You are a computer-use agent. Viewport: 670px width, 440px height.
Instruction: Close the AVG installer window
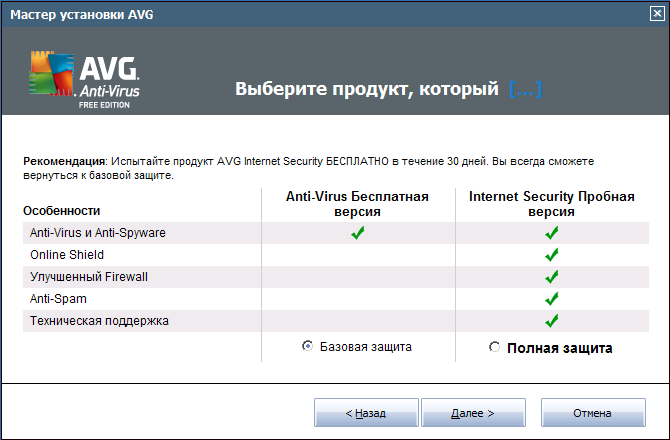[x=657, y=12]
